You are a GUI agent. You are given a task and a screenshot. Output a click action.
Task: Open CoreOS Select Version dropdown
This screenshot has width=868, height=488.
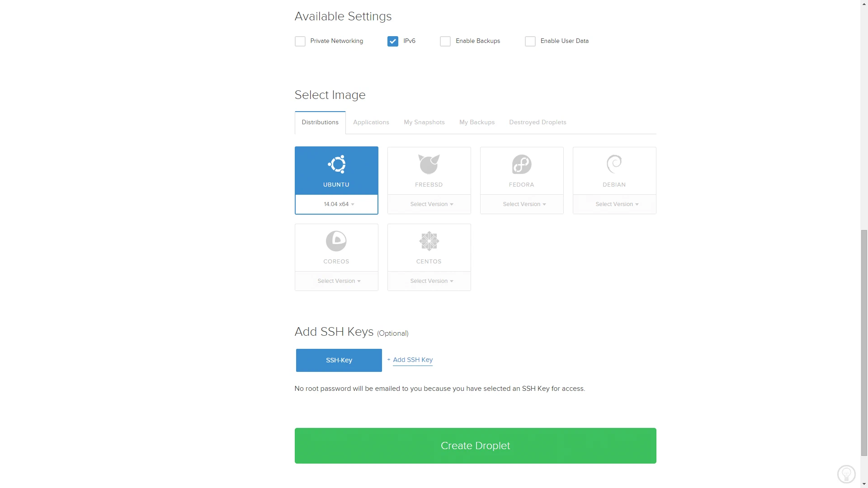336,281
